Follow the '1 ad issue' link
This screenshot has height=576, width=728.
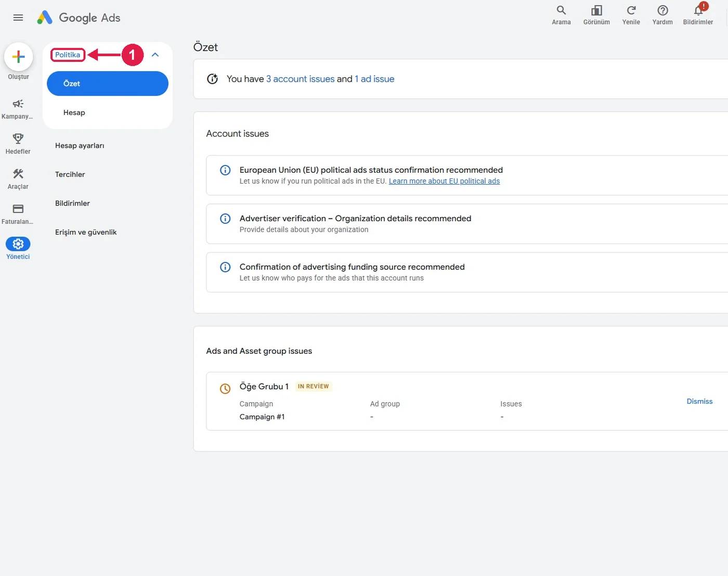374,79
